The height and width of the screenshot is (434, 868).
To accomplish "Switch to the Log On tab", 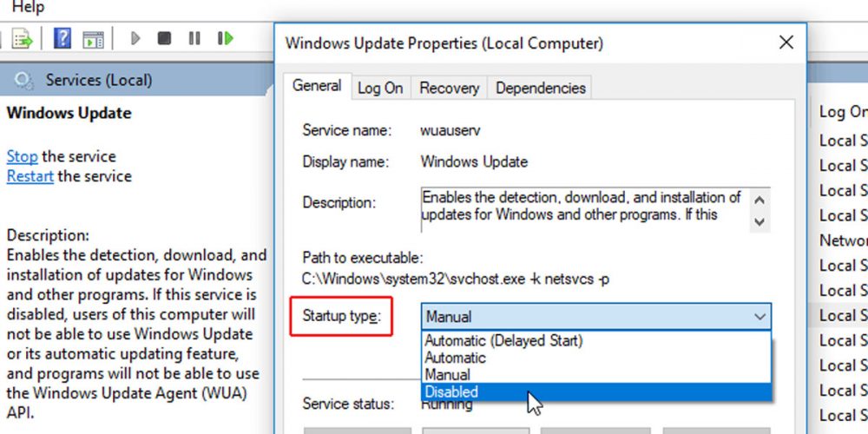I will 380,88.
